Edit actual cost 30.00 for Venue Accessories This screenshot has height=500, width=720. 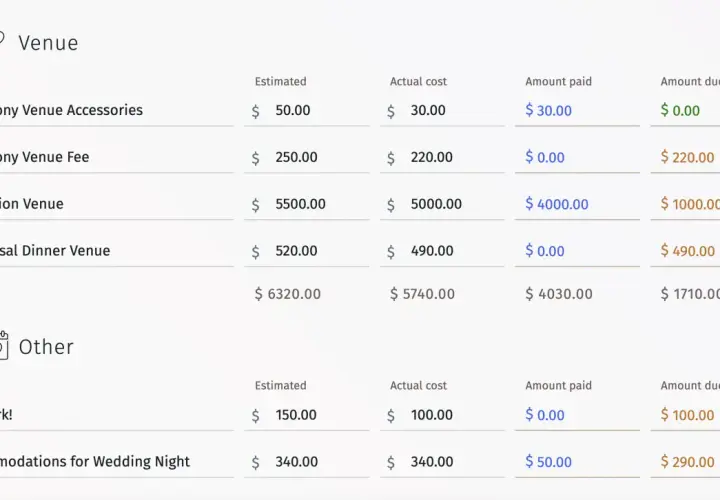pyautogui.click(x=442, y=111)
